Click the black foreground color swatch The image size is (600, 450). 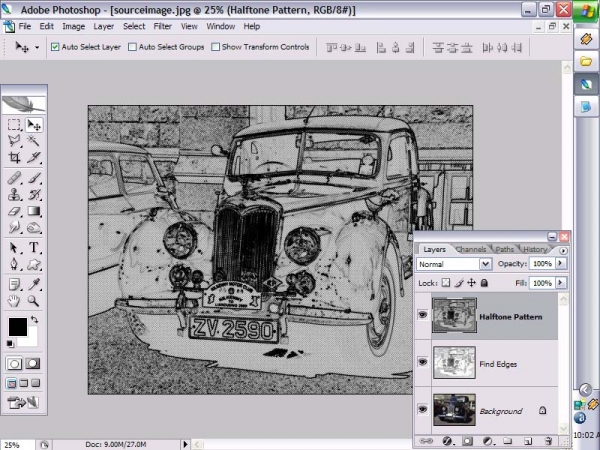[17, 325]
